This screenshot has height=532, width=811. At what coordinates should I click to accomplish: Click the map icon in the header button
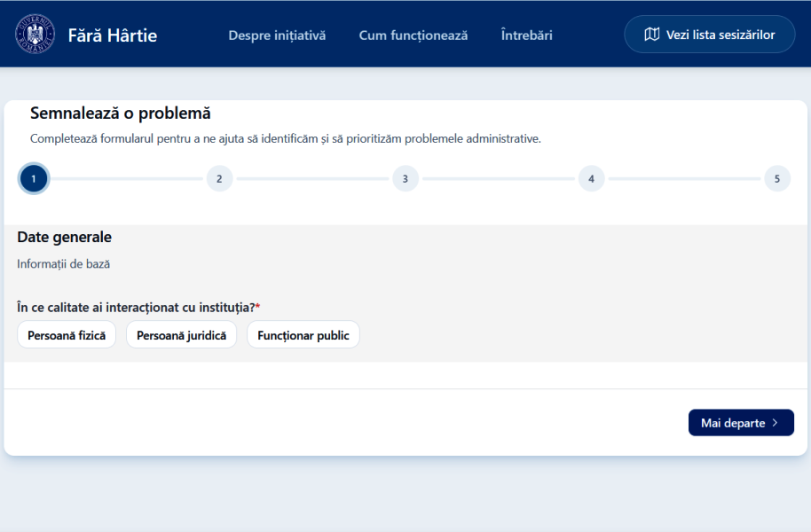652,35
